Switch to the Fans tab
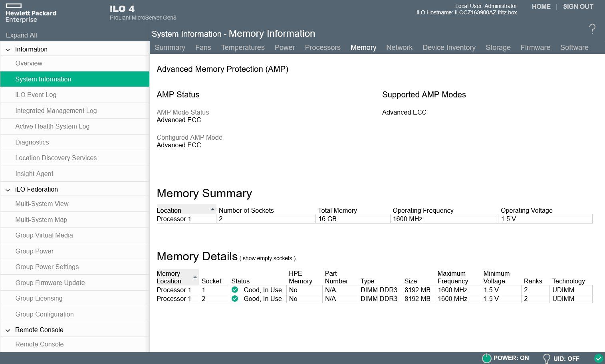 pos(203,47)
